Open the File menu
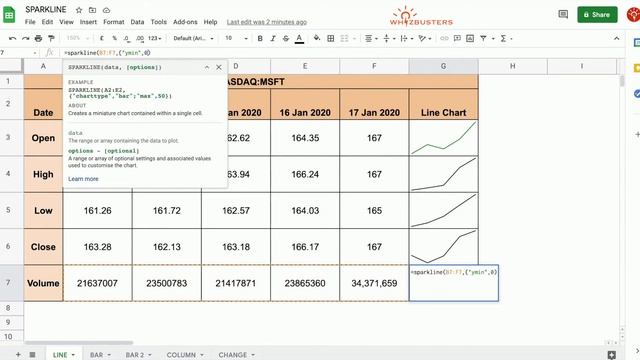 pyautogui.click(x=30, y=22)
